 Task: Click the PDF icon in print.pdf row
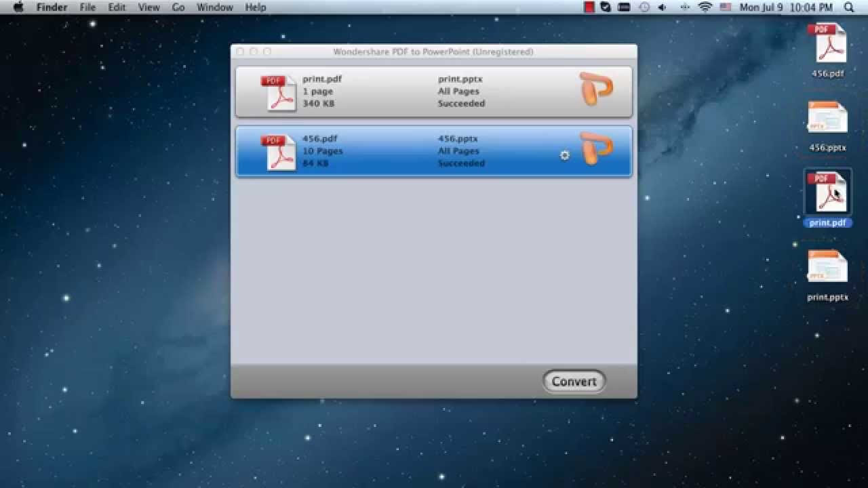click(279, 93)
